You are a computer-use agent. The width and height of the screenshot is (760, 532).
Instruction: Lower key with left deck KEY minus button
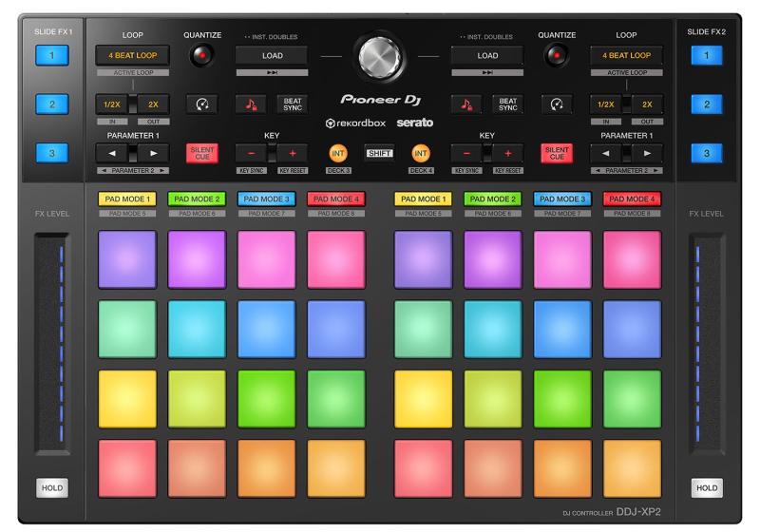pos(252,153)
